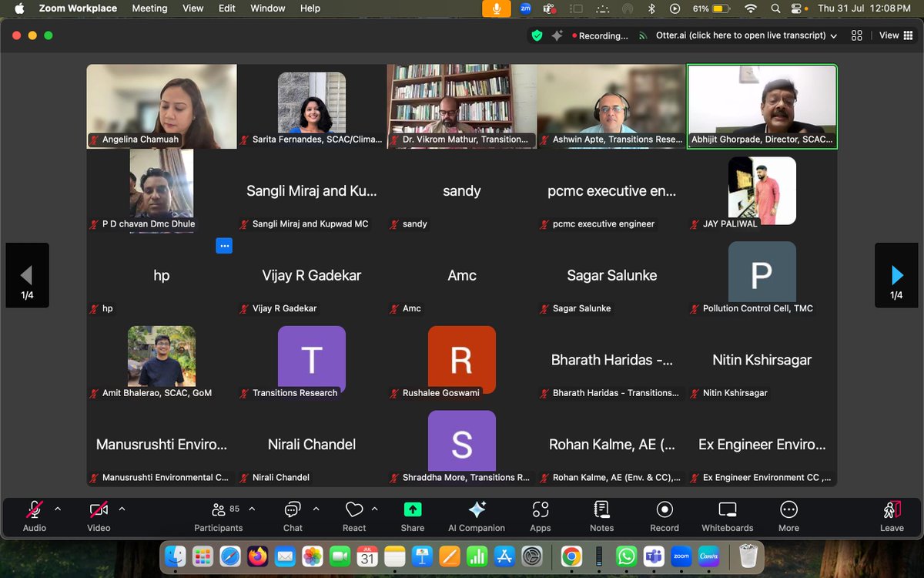Open the Participants panel
924x578 pixels.
[x=218, y=516]
